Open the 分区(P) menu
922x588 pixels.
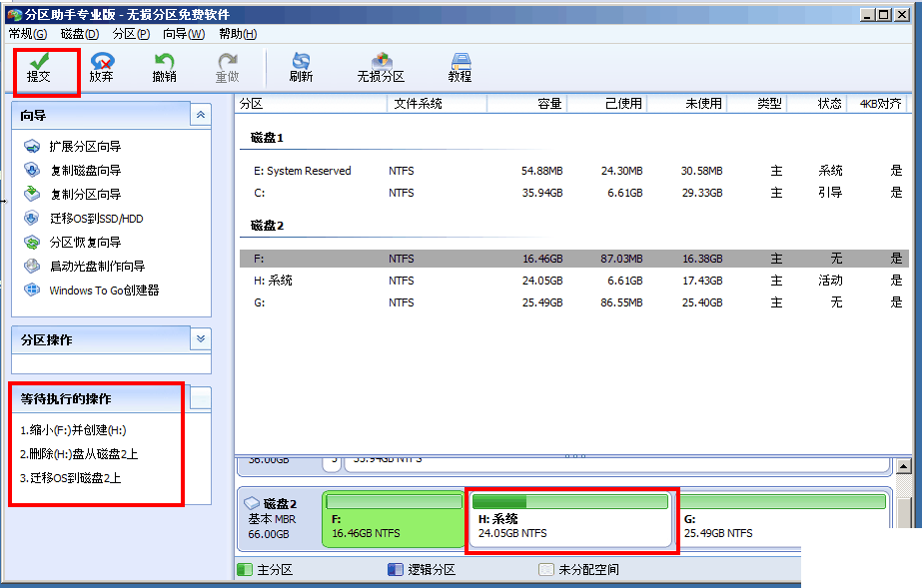131,34
